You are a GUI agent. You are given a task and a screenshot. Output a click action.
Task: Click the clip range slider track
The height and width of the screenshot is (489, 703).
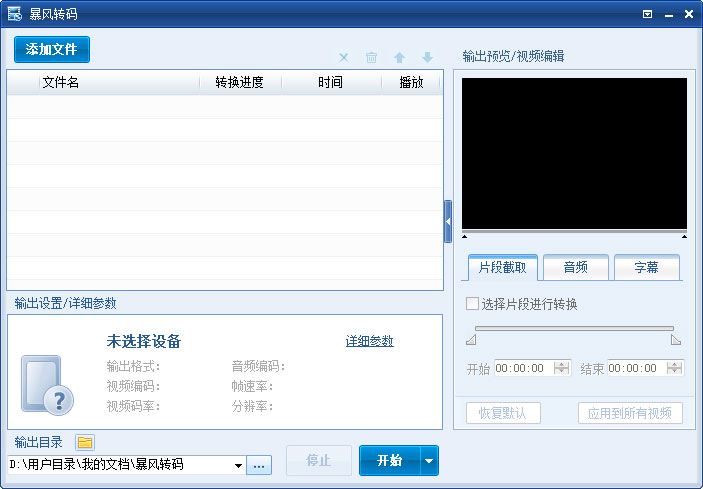coord(574,328)
